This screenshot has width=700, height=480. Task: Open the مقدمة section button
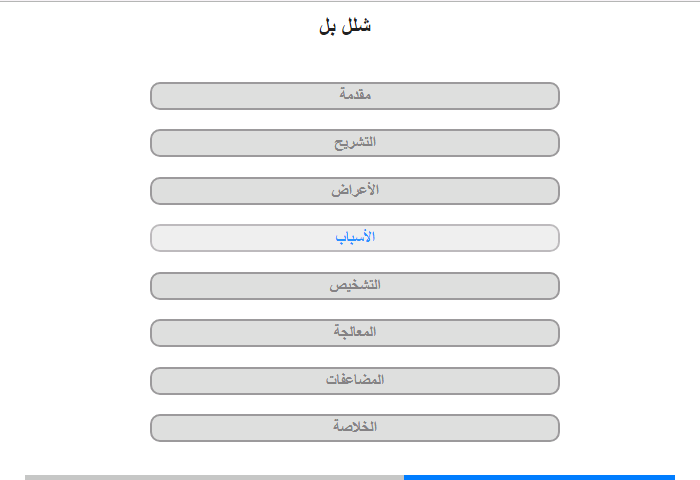tap(355, 96)
